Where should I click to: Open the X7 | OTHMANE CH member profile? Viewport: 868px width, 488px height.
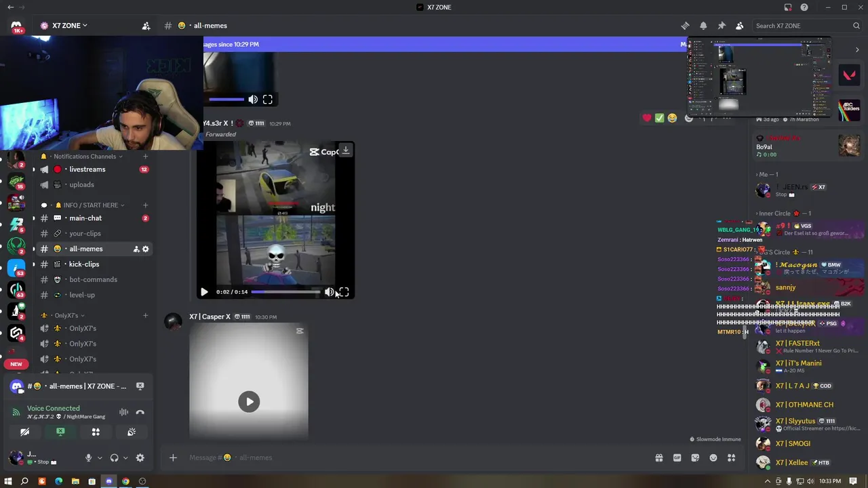[x=807, y=405]
